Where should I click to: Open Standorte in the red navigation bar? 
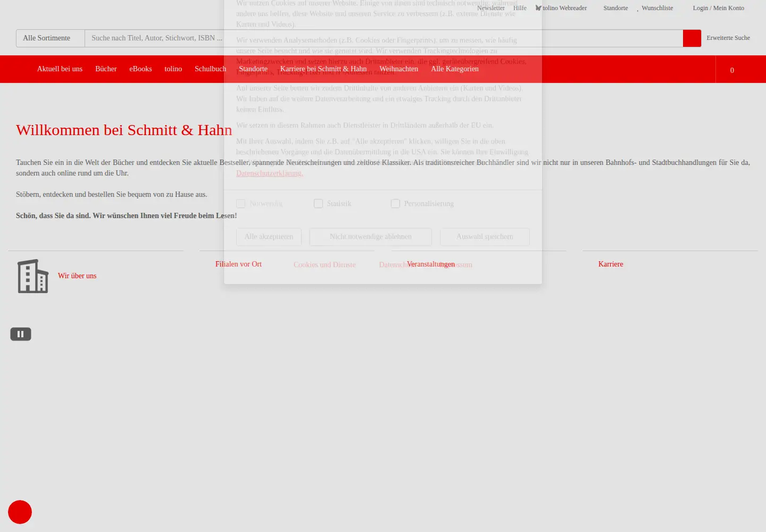253,69
